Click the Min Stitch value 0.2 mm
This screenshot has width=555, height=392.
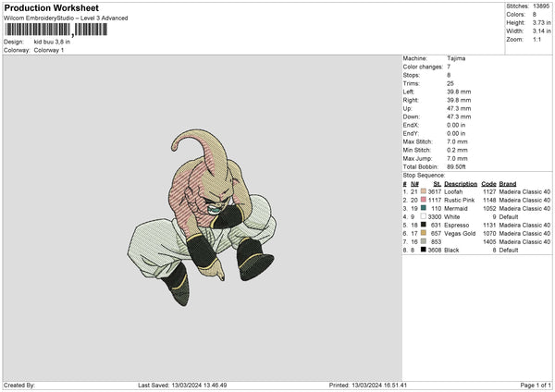point(457,150)
